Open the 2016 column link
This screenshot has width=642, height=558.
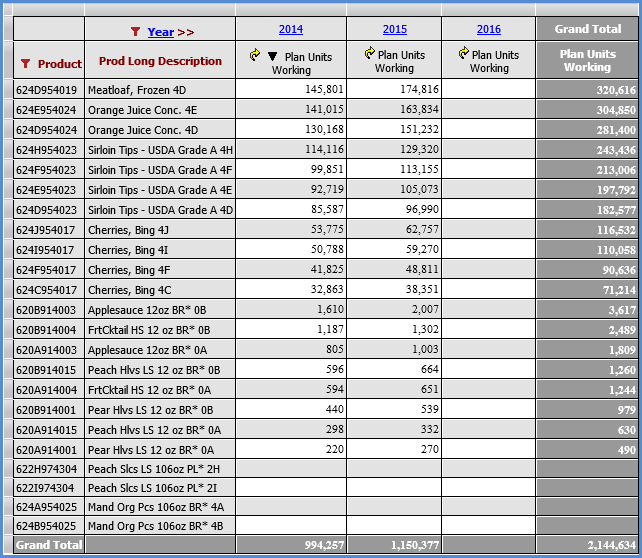coord(489,30)
